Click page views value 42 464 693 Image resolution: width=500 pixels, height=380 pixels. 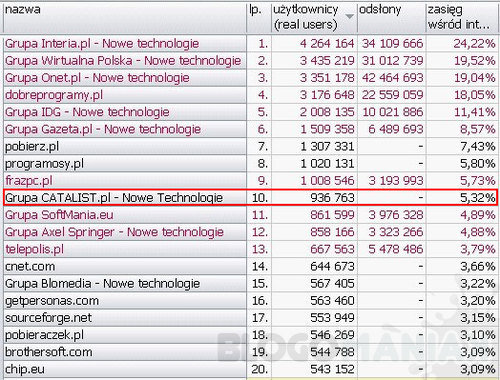pyautogui.click(x=392, y=78)
